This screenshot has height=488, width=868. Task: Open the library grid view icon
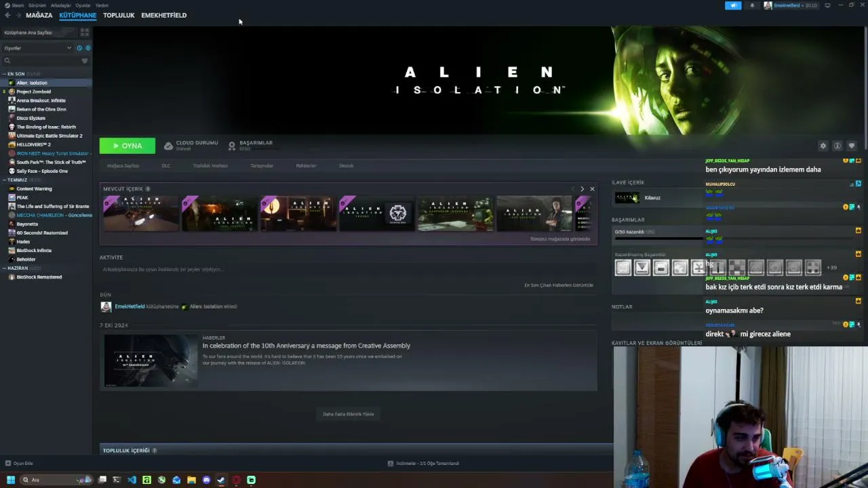[x=85, y=33]
